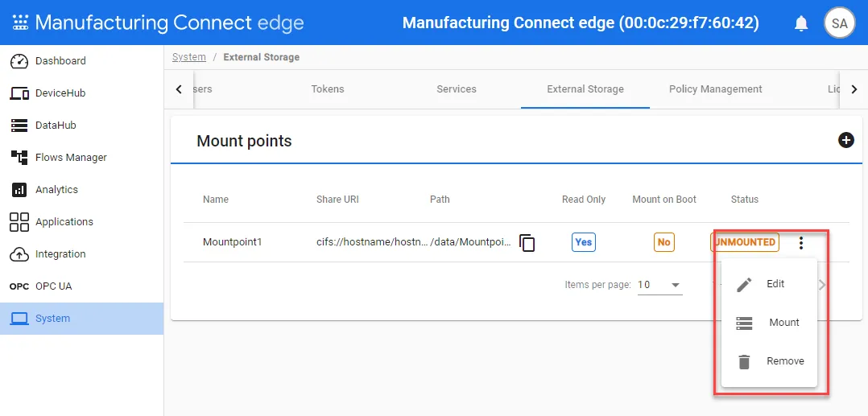The width and height of the screenshot is (868, 416).
Task: Open Flows Manager from sidebar
Action: tap(81, 158)
